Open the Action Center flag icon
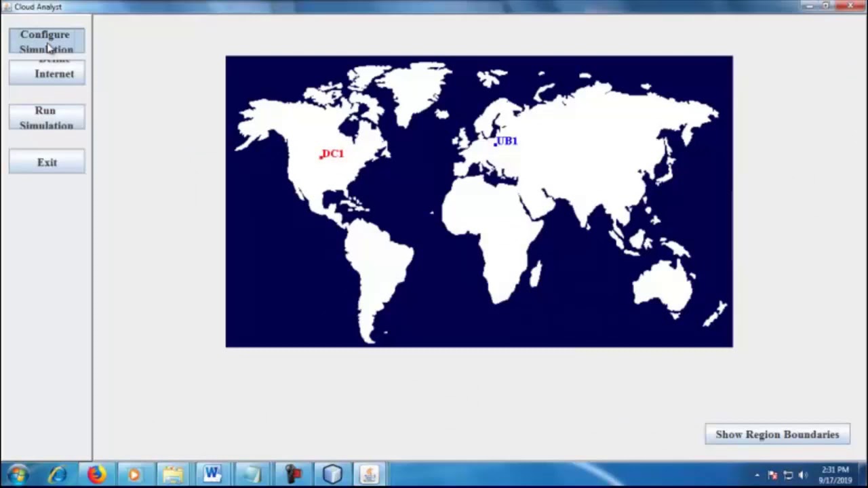The height and width of the screenshot is (488, 868). (772, 475)
